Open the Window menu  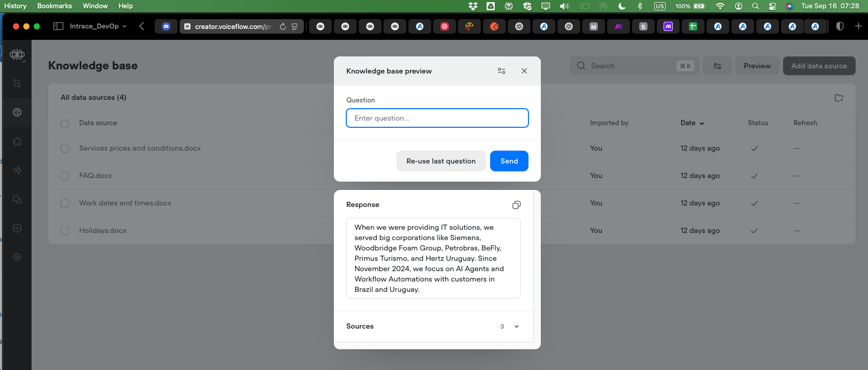tap(95, 6)
